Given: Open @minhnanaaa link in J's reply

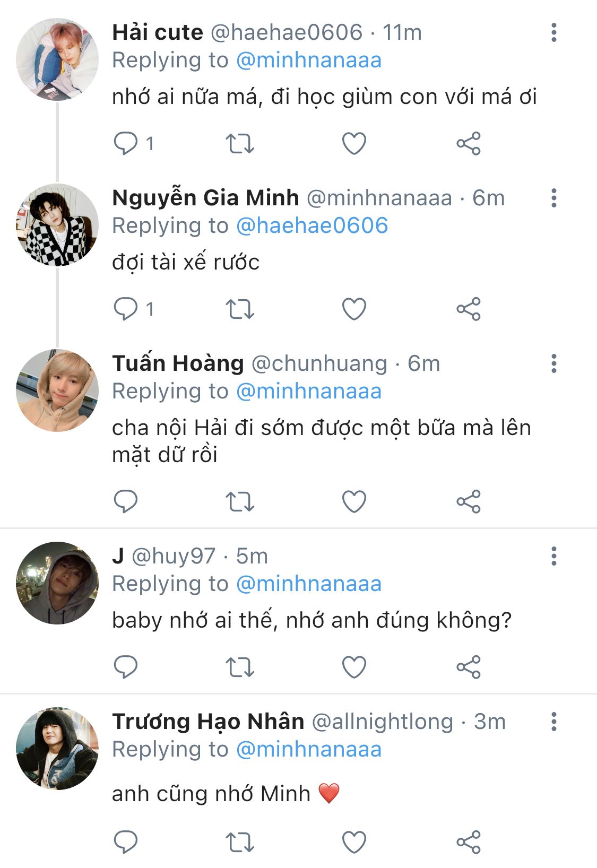Looking at the screenshot, I should [x=308, y=584].
